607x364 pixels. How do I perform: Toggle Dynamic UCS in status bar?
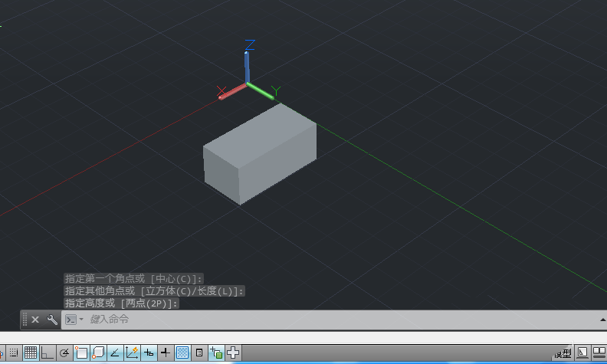click(x=132, y=353)
